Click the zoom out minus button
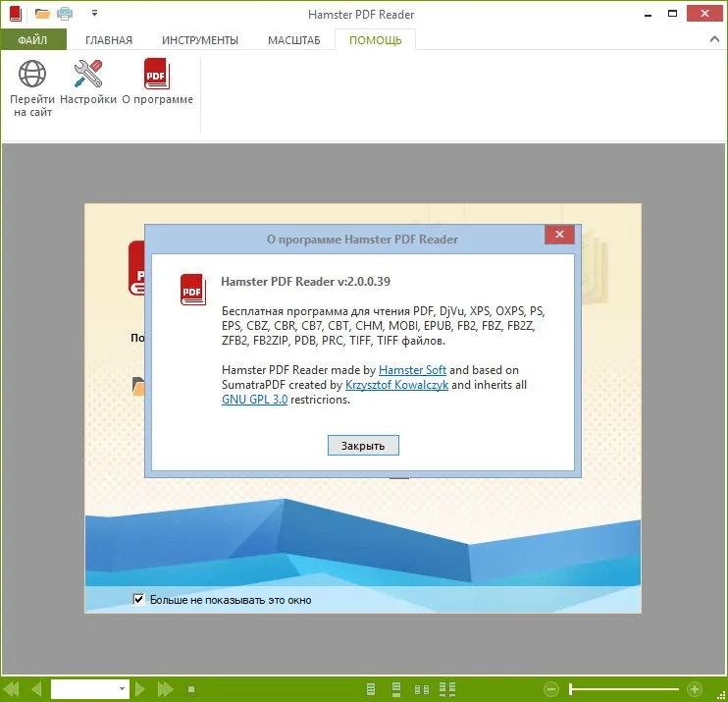The height and width of the screenshot is (702, 728). pyautogui.click(x=551, y=689)
